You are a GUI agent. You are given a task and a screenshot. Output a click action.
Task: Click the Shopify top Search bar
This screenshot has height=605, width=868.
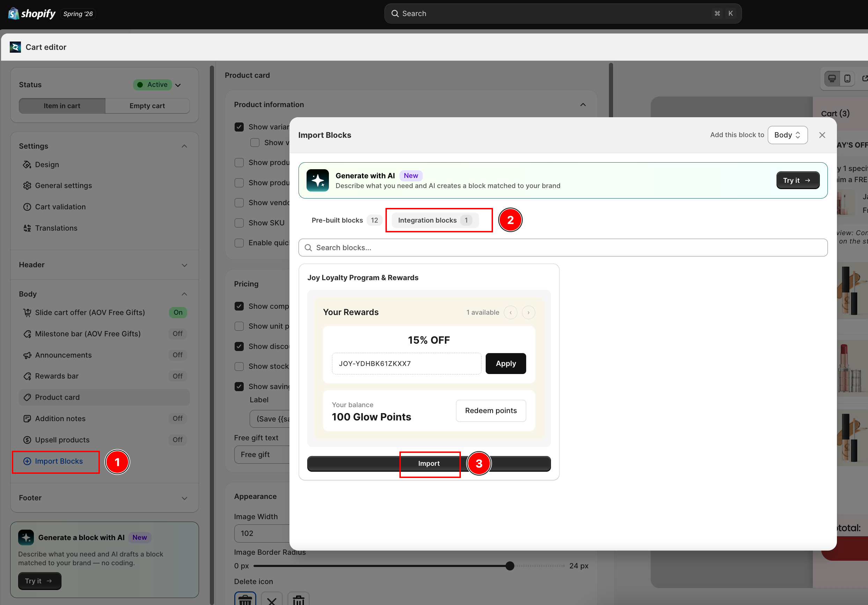tap(563, 14)
